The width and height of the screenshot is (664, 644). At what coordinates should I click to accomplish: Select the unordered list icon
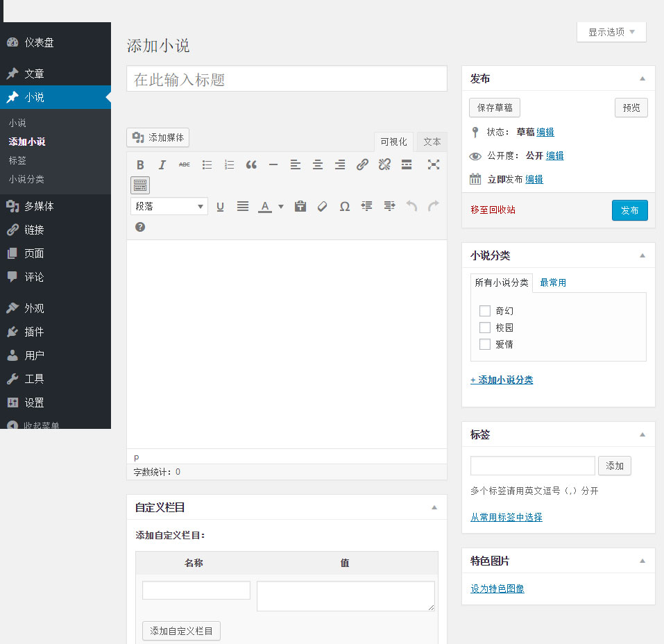tap(207, 164)
